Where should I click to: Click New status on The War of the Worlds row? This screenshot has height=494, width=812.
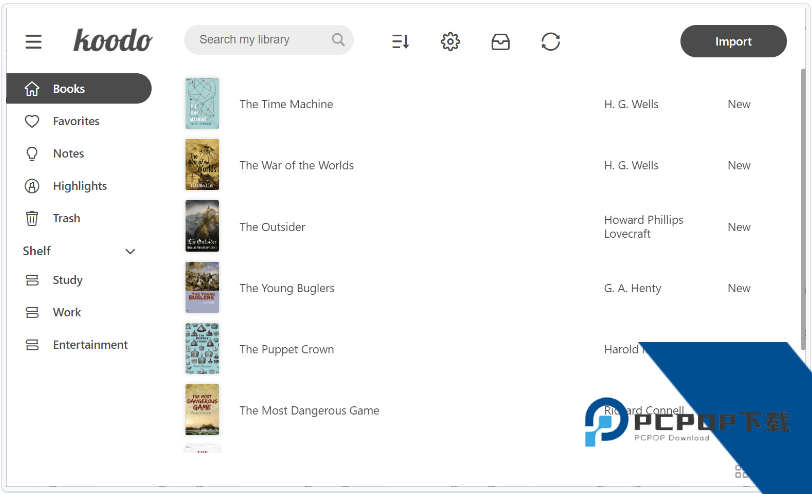[x=739, y=165]
